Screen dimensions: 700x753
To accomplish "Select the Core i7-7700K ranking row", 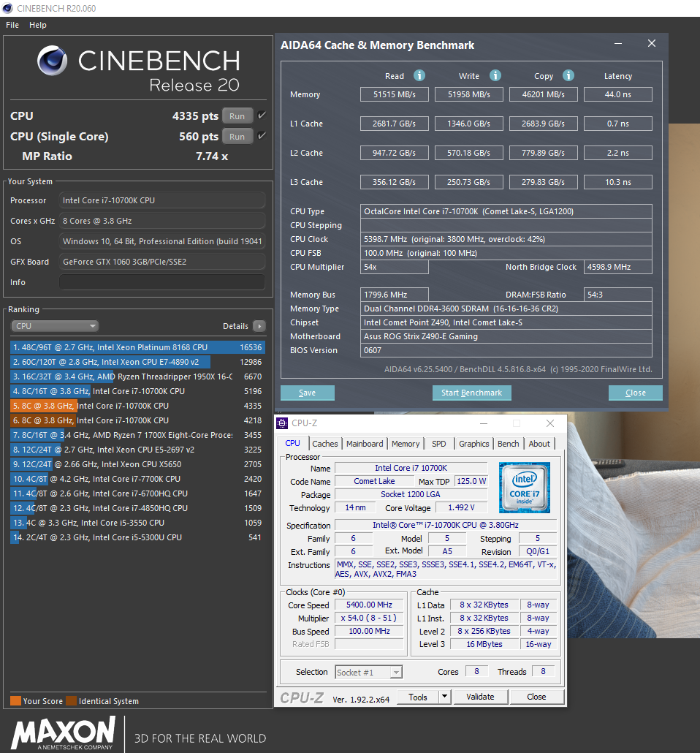I will 137,479.
